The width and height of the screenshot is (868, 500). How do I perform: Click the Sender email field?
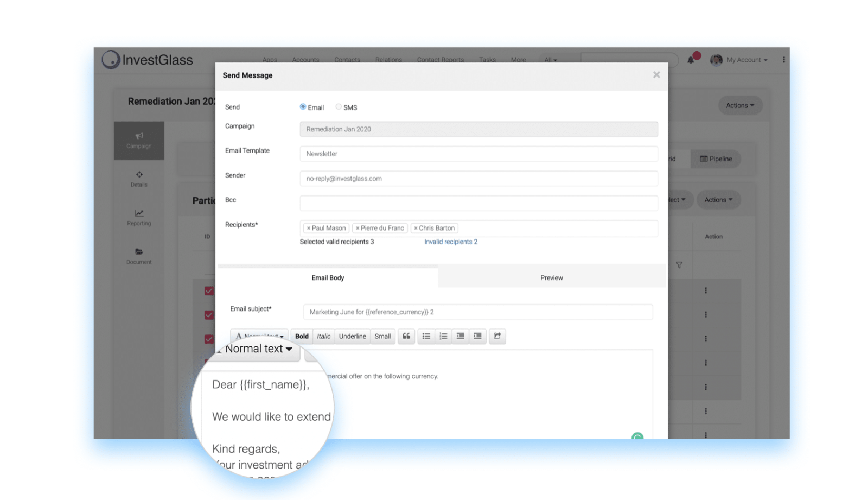click(x=478, y=179)
